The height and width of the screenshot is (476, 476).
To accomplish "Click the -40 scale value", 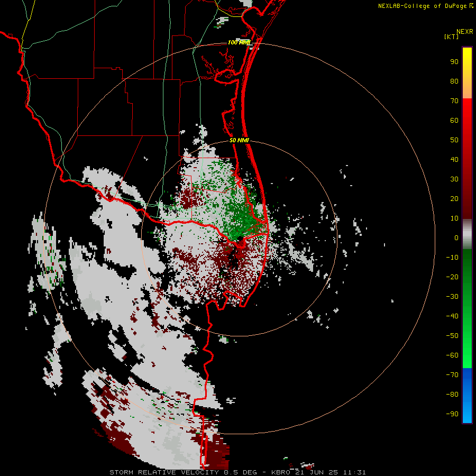I will 452,316.
